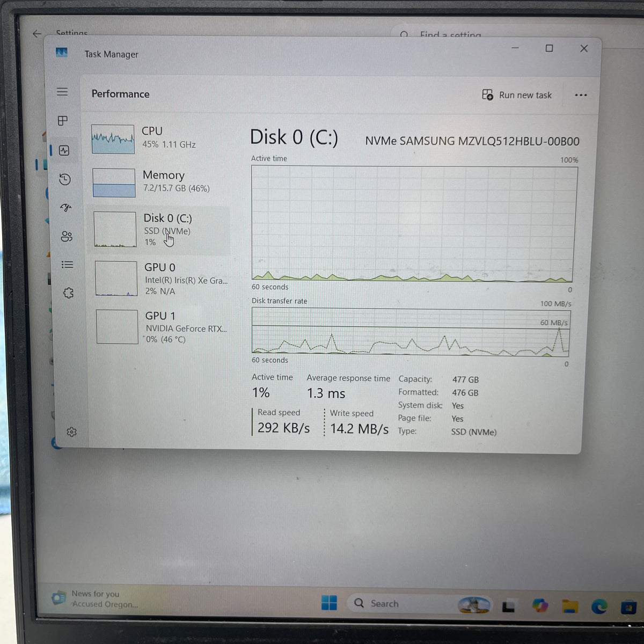644x644 pixels.
Task: Open Microsoft Store from the taskbar
Action: [x=628, y=608]
